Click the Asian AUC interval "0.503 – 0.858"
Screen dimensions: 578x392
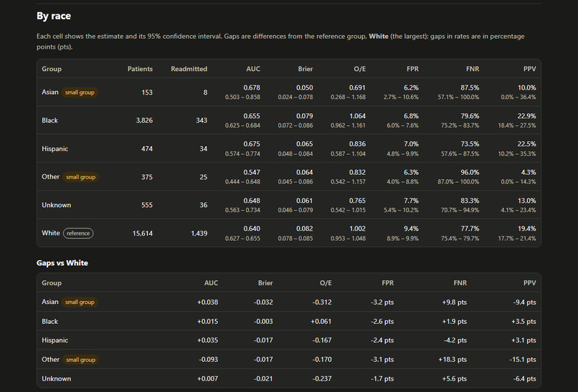coord(242,97)
